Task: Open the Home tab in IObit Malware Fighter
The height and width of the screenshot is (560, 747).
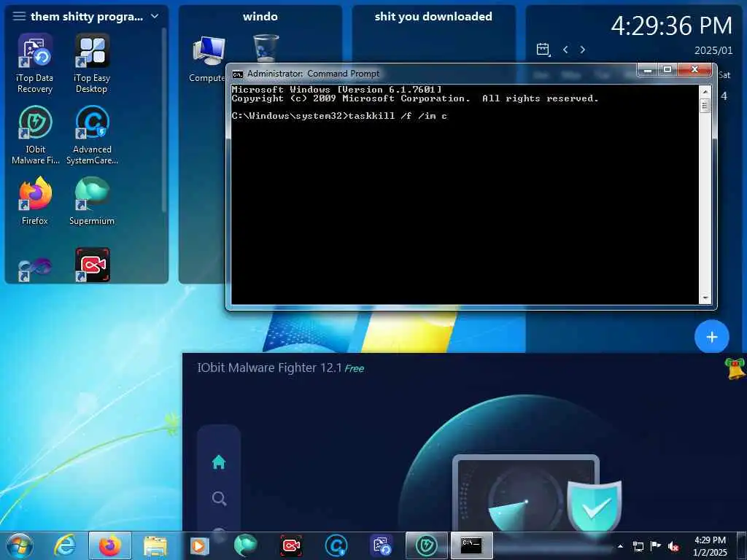Action: 219,462
